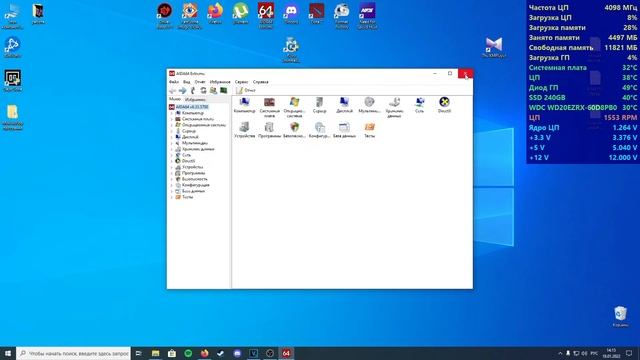Open the Сеть icon in main pane
640x360 pixels.
point(419,105)
